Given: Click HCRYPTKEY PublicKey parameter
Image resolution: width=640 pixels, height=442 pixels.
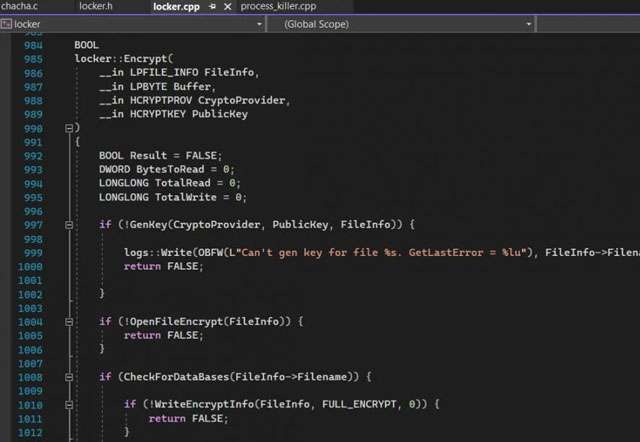Looking at the screenshot, I should point(189,114).
